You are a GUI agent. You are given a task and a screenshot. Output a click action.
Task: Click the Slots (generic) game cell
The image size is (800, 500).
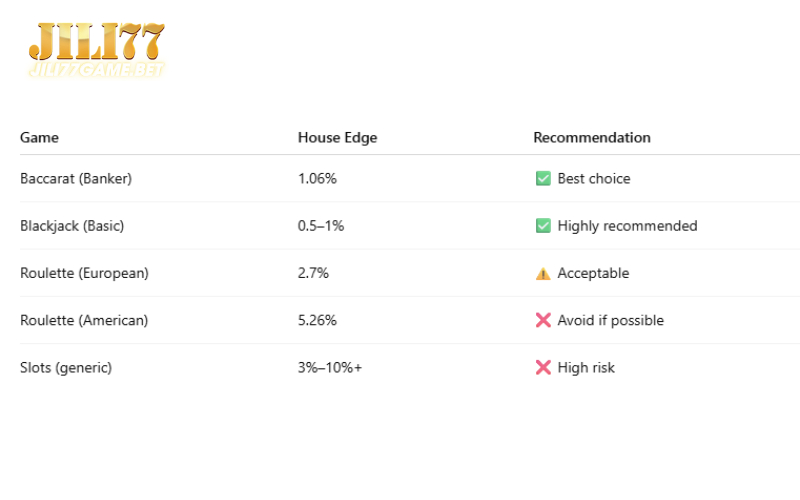(x=66, y=368)
